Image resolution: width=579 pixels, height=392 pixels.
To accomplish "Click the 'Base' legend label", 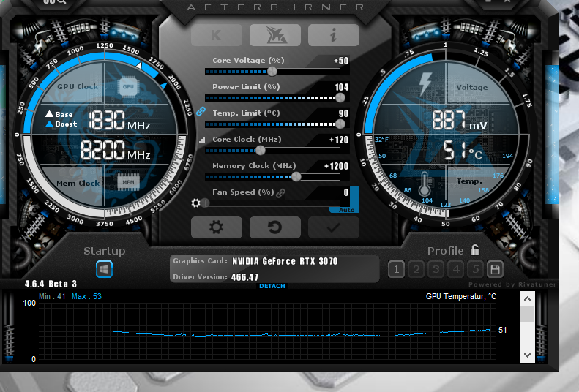I will coord(64,114).
